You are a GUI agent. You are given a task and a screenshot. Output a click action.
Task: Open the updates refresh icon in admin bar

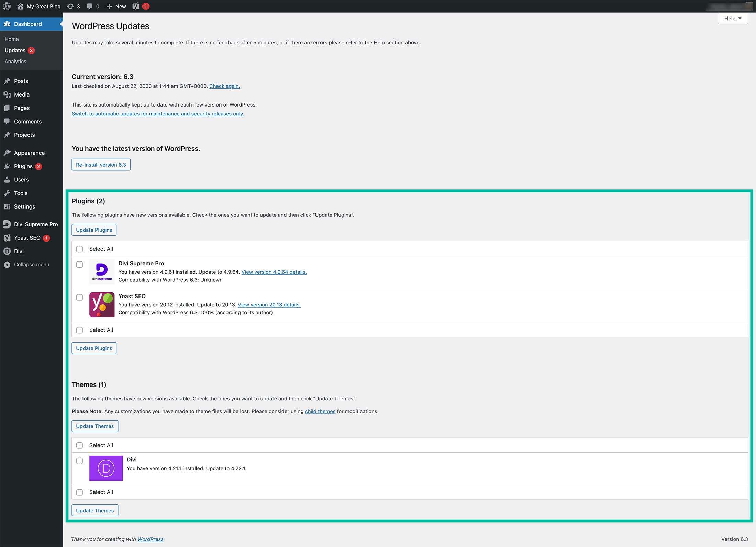pos(70,6)
